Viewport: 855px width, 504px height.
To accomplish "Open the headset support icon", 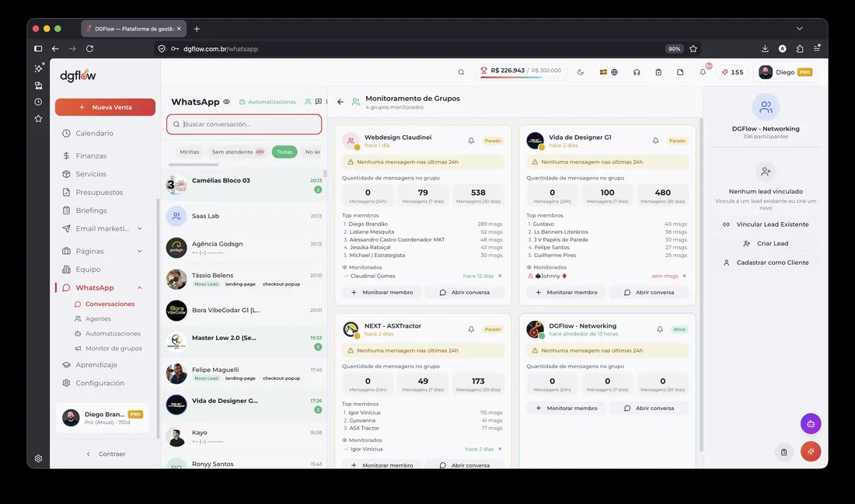I will click(637, 72).
